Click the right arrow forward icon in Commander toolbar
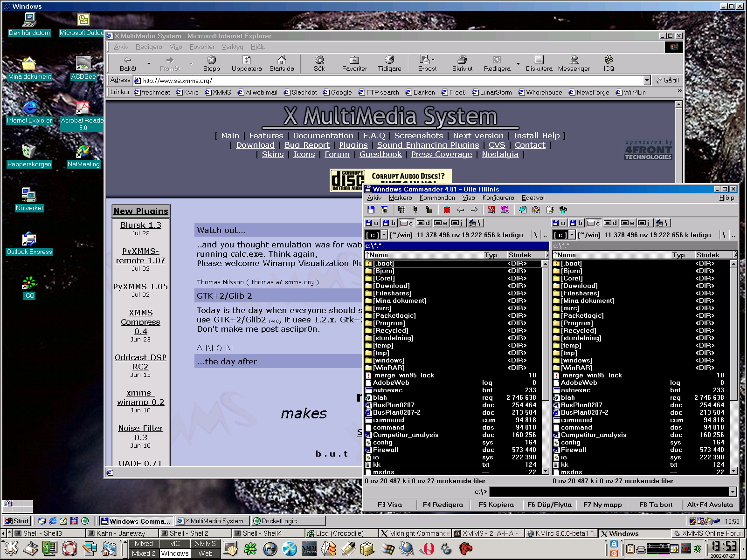 [x=474, y=210]
